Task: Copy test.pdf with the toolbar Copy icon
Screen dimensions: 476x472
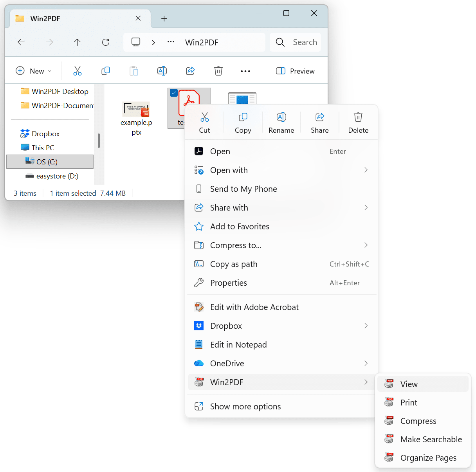Action: 106,71
